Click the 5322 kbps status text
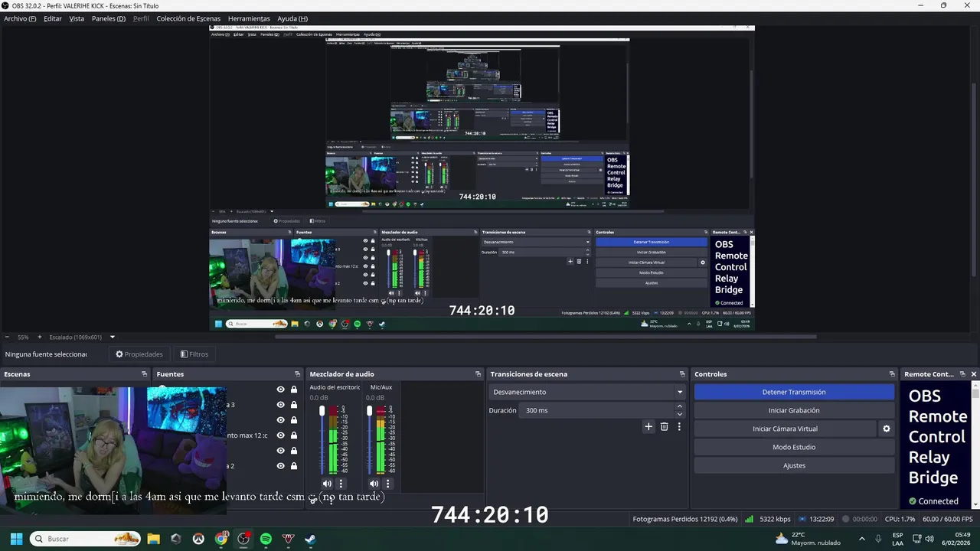This screenshot has width=980, height=551. tap(775, 519)
